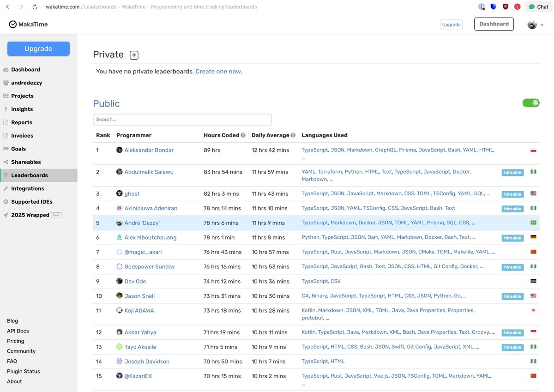Open the API Docs footer link

tap(18, 331)
